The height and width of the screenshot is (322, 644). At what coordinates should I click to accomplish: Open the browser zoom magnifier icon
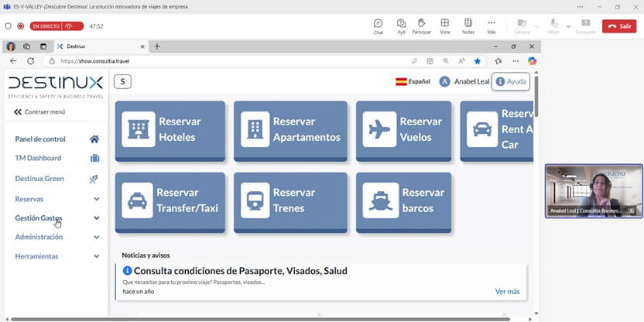[446, 61]
